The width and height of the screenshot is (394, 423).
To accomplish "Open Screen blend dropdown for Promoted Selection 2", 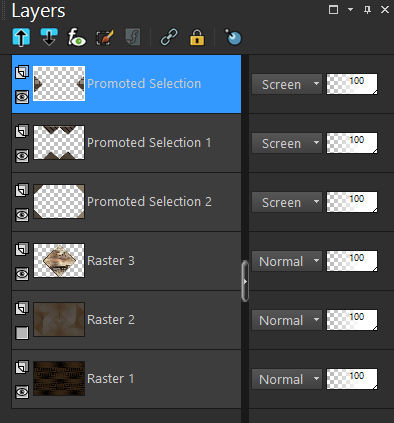I will coord(287,202).
